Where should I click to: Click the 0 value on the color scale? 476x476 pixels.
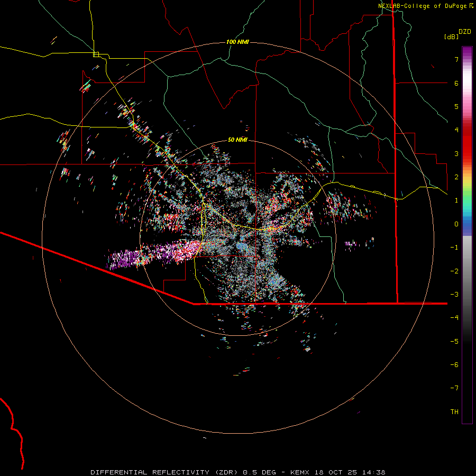pos(456,224)
